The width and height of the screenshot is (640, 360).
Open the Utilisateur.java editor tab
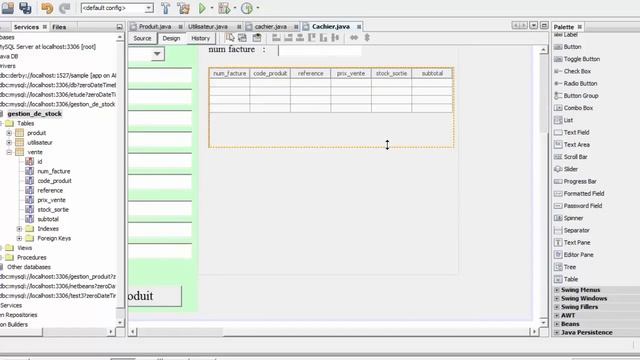pos(208,27)
